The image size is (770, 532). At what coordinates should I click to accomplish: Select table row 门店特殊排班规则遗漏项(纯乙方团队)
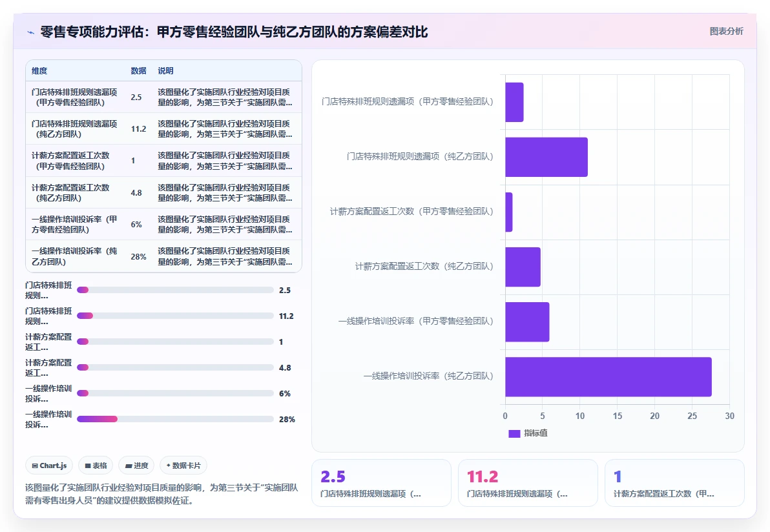tap(163, 129)
